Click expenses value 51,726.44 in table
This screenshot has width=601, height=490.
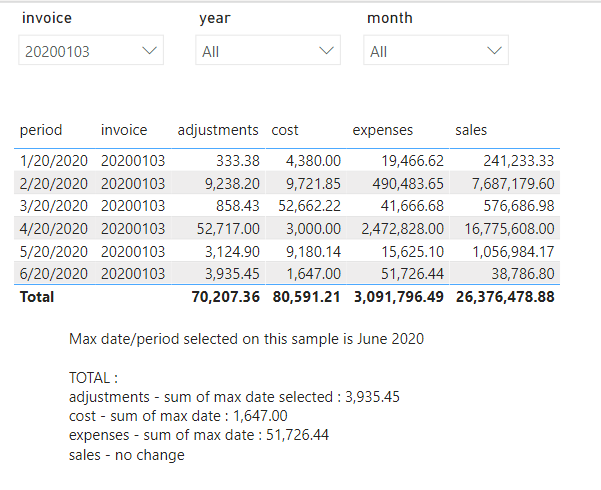click(412, 274)
